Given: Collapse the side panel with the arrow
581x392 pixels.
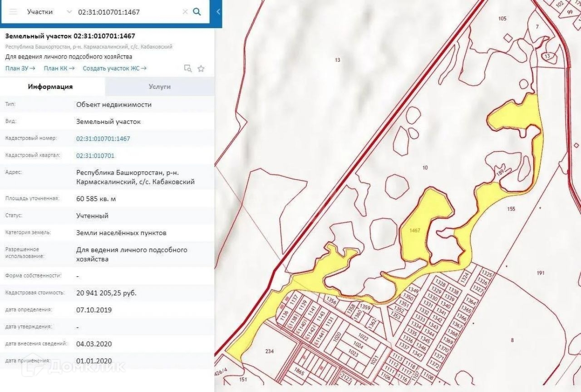Looking at the screenshot, I should 218,12.
